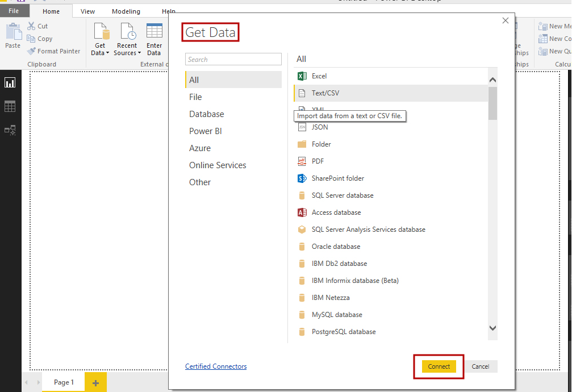Select the SQL Server database label
Viewport: 572px width, 392px height.
pyautogui.click(x=343, y=195)
